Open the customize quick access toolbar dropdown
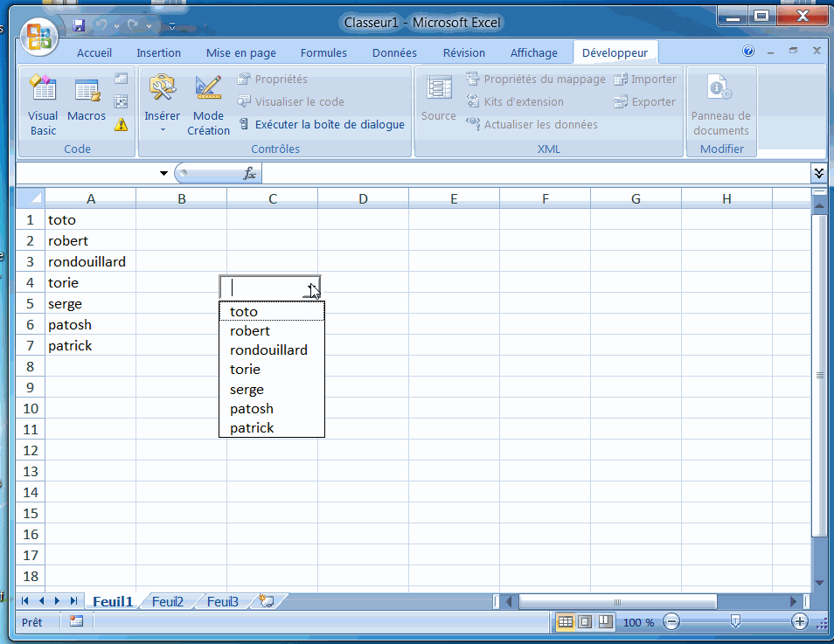The image size is (834, 644). click(x=172, y=25)
